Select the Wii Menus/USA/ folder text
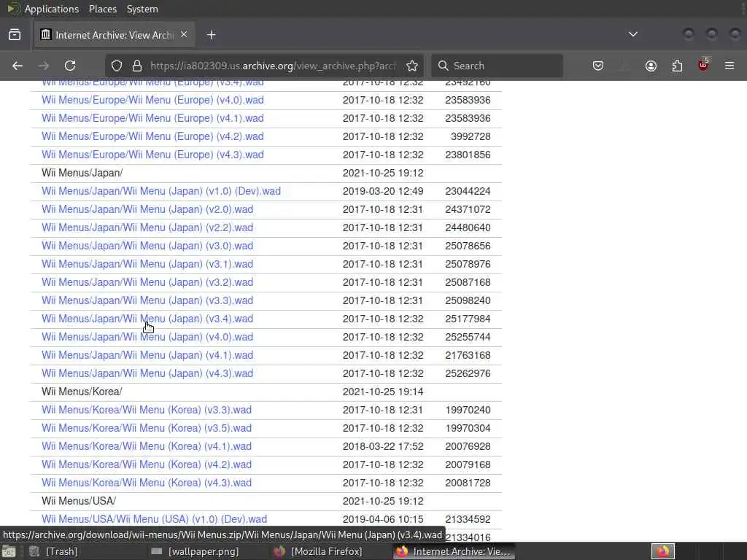The width and height of the screenshot is (747, 560). coord(79,501)
